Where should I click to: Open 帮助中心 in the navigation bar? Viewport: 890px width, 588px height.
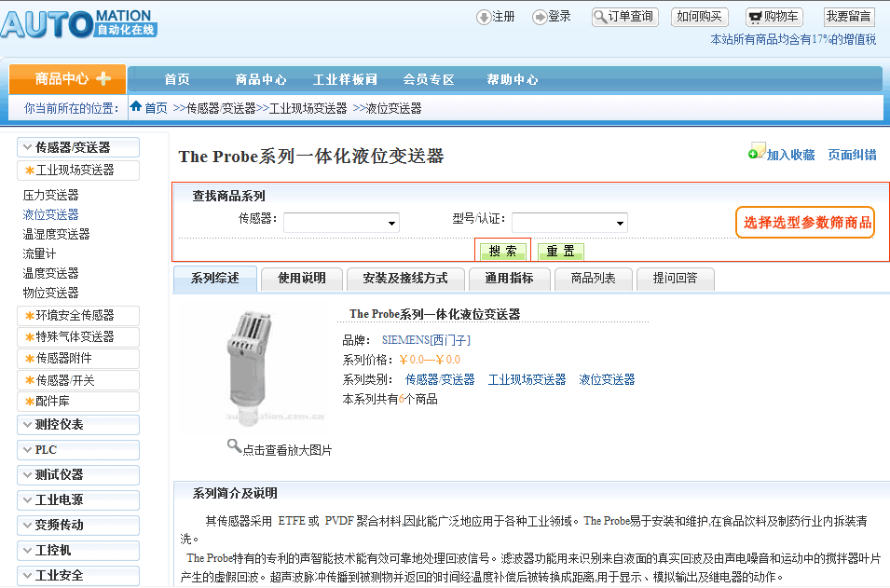tap(513, 79)
